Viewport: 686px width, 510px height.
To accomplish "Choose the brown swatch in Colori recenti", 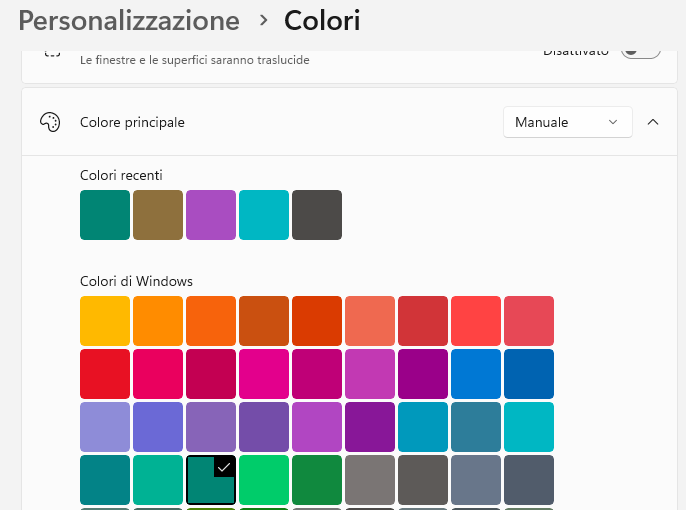I will click(158, 215).
